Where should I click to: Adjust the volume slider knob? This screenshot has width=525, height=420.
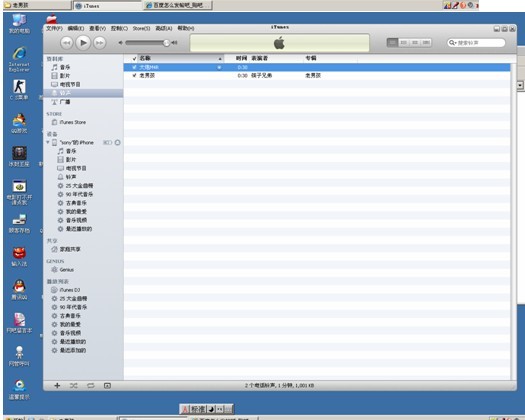(x=166, y=43)
